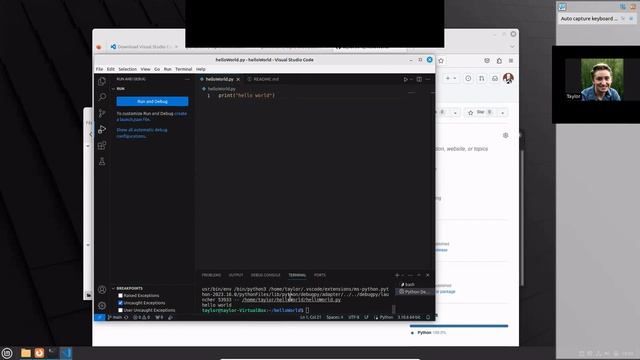Click the remote window indicator in status bar
This screenshot has height=360, width=640.
pos(100,317)
